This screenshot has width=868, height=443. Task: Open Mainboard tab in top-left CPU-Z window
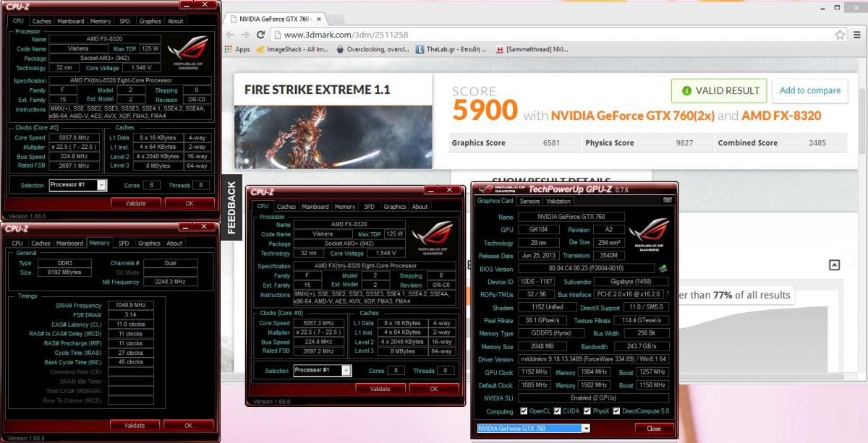point(72,21)
